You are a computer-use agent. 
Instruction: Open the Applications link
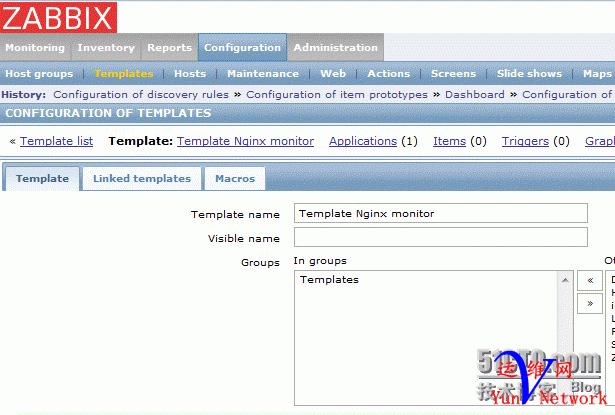click(x=363, y=141)
